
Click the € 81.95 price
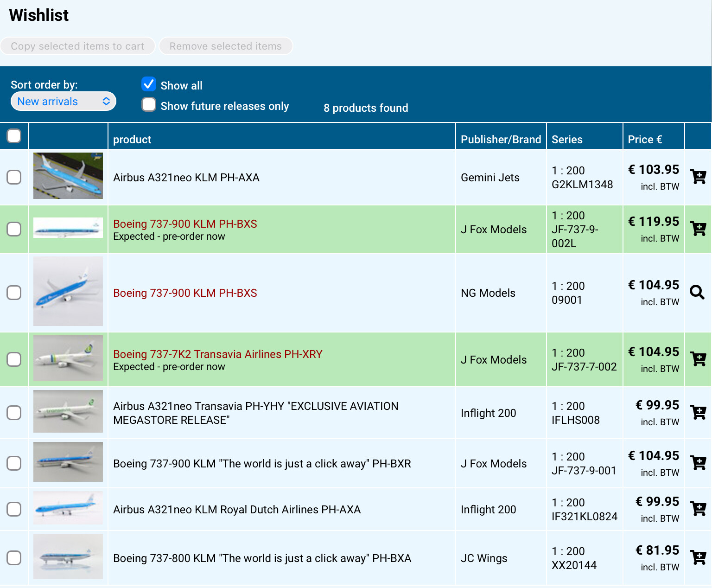[x=657, y=550]
